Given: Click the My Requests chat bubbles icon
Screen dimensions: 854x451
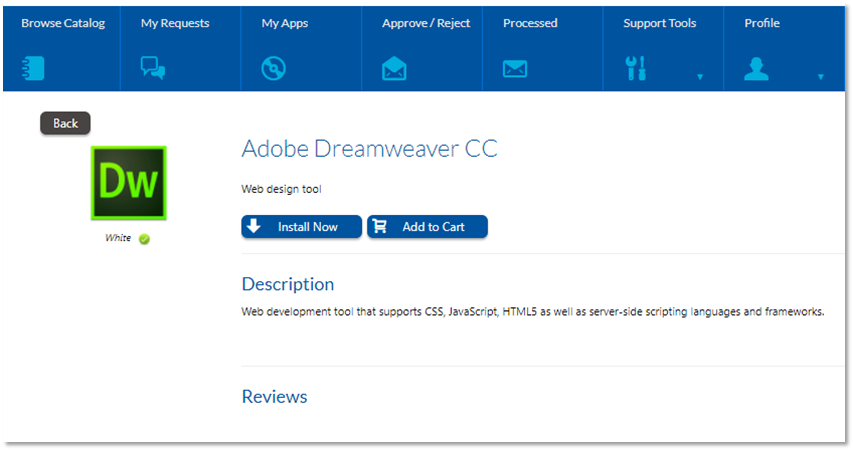Looking at the screenshot, I should click(x=153, y=68).
